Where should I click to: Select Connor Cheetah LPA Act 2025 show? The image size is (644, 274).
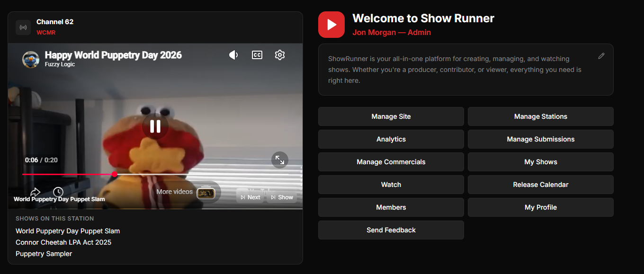[x=63, y=242]
